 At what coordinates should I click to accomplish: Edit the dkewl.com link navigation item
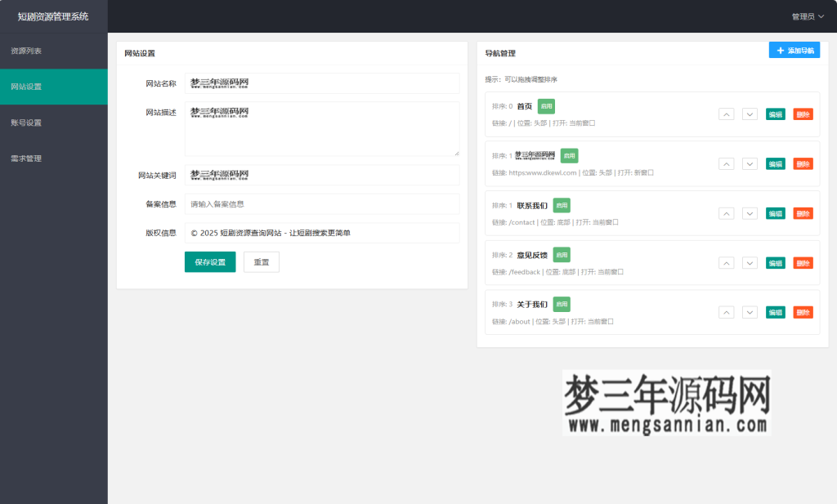[775, 163]
